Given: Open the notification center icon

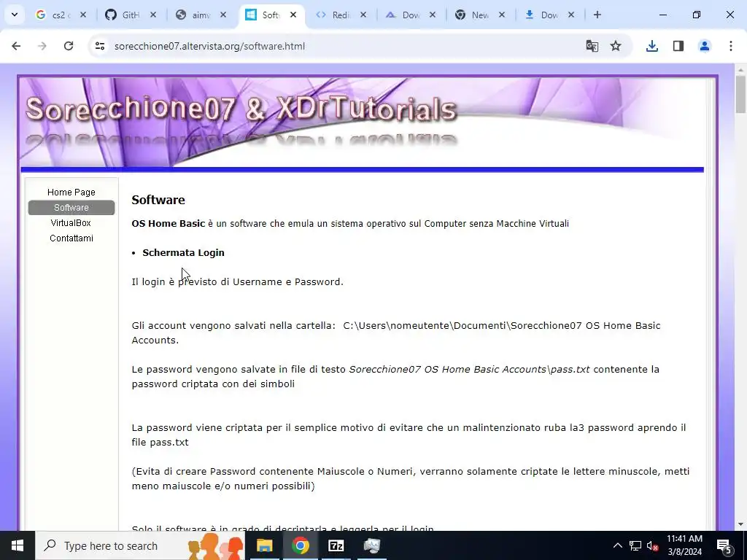Looking at the screenshot, I should 724,545.
